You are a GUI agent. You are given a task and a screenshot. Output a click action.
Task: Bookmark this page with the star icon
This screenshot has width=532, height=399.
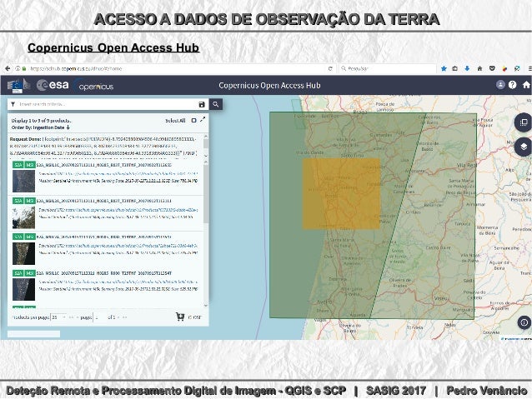coord(444,68)
